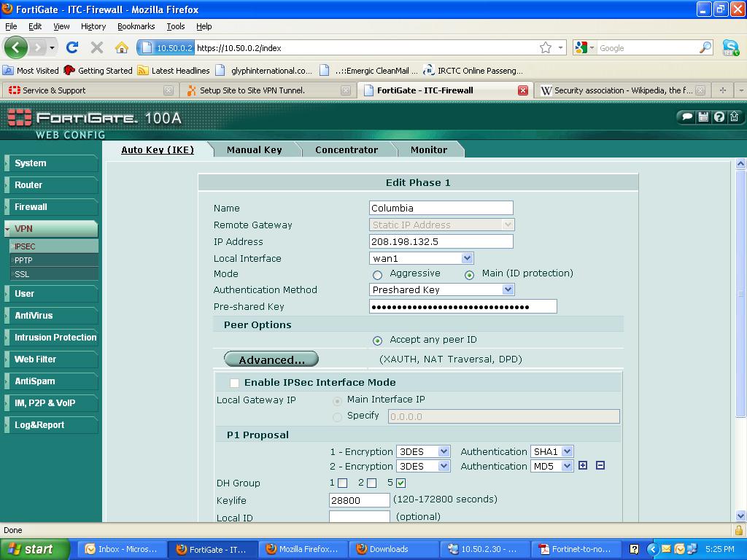Close the FortiGate - ITC-Firewall tab
This screenshot has height=560, width=747.
(522, 90)
